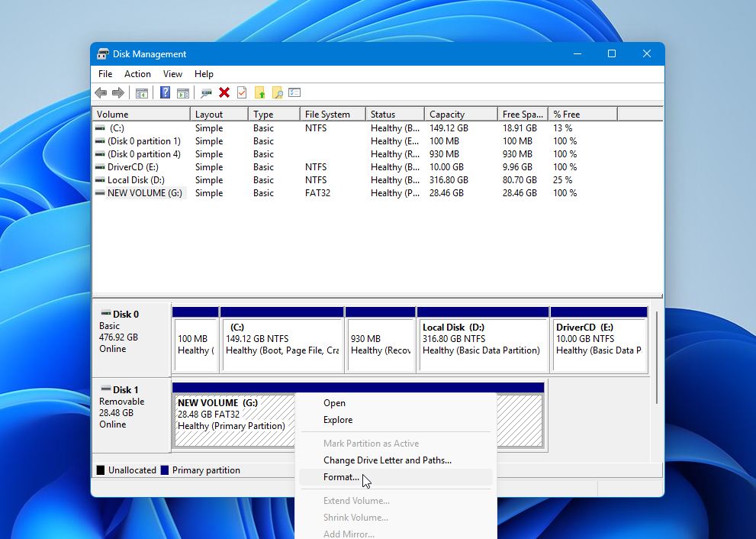
Task: Click the drive icon beside (C:) volume row
Action: point(100,128)
